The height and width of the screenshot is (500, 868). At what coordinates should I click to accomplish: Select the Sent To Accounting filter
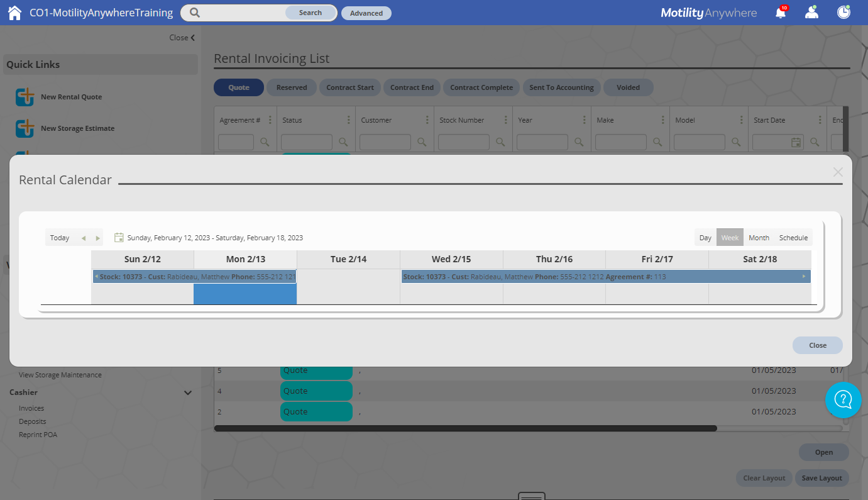(561, 87)
